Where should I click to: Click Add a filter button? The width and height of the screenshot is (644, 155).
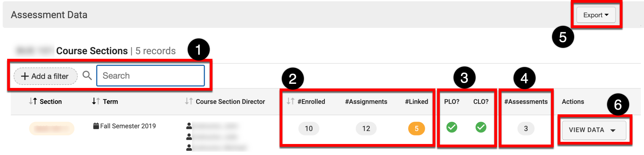(45, 76)
